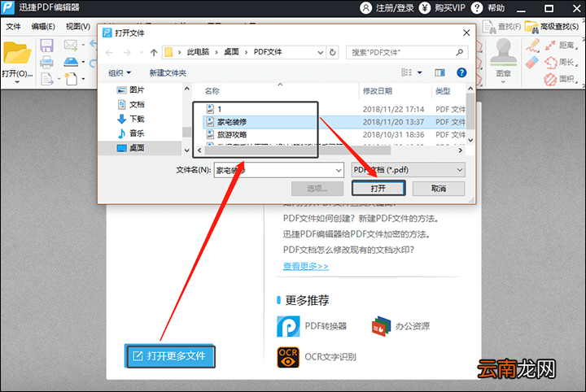This screenshot has width=586, height=392.
Task: Click the pencil drawing tool icon
Action: tap(532, 46)
